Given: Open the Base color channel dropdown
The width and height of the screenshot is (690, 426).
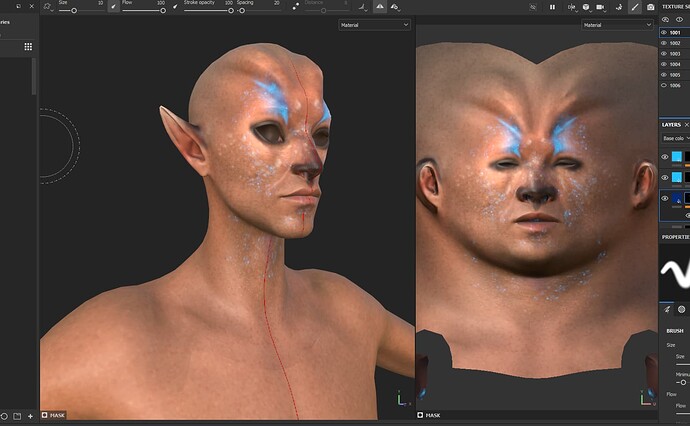Looking at the screenshot, I should 675,138.
